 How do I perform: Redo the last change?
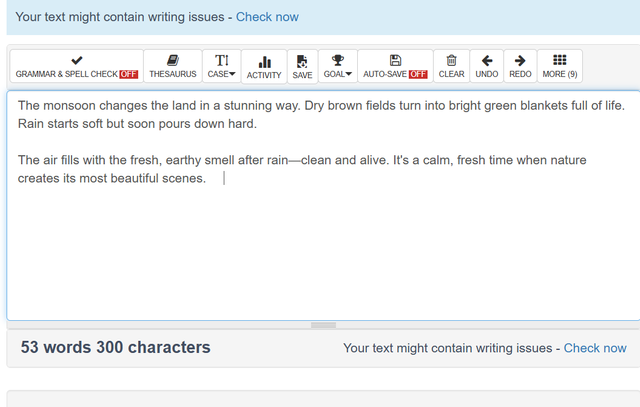520,67
